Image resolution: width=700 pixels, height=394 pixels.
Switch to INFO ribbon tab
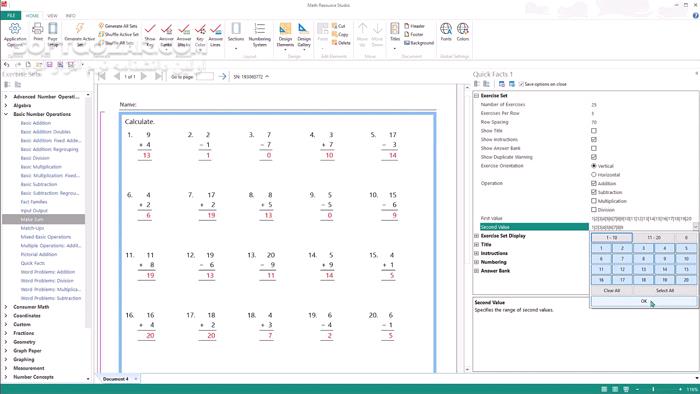pyautogui.click(x=71, y=15)
